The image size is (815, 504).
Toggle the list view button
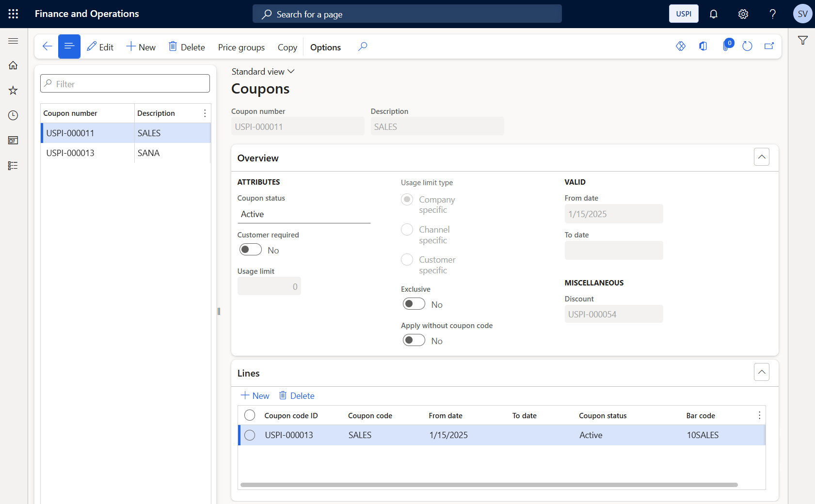(x=69, y=47)
